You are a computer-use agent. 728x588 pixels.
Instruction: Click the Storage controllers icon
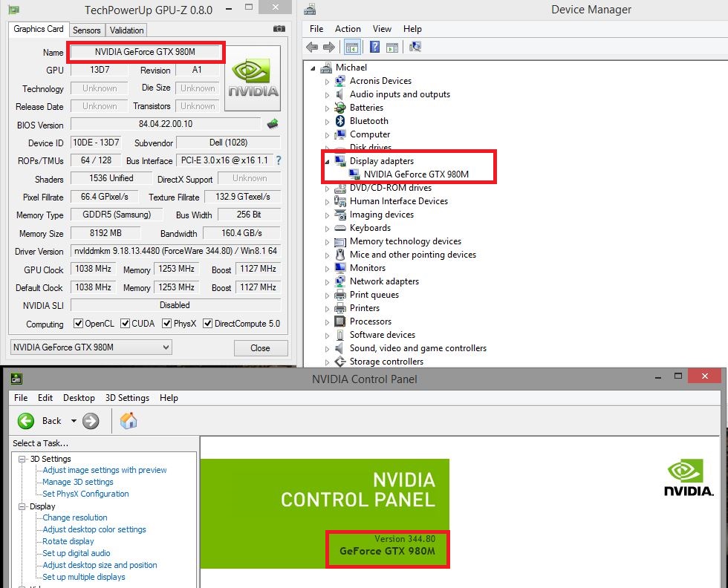pos(340,362)
